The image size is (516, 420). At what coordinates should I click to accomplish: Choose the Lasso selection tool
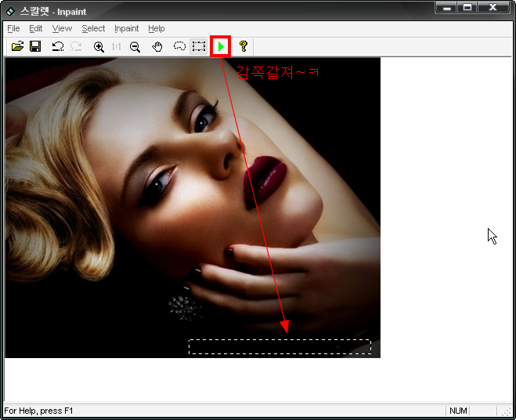tap(179, 47)
